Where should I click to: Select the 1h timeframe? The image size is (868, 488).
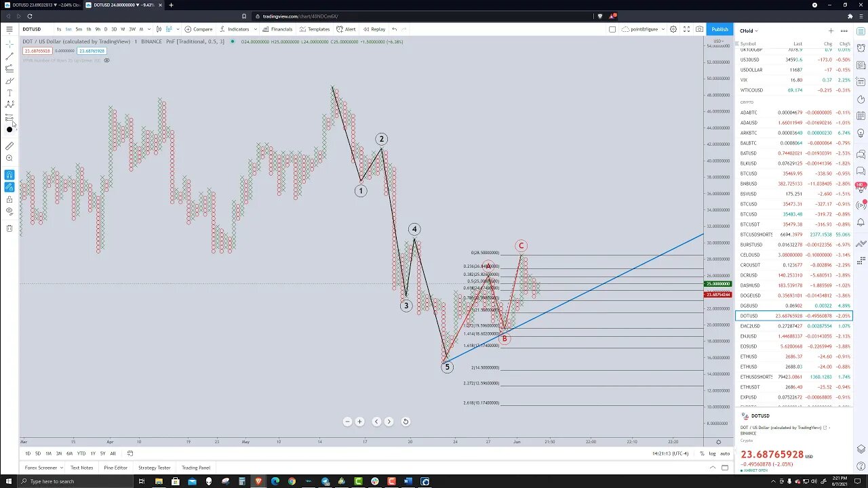click(88, 29)
